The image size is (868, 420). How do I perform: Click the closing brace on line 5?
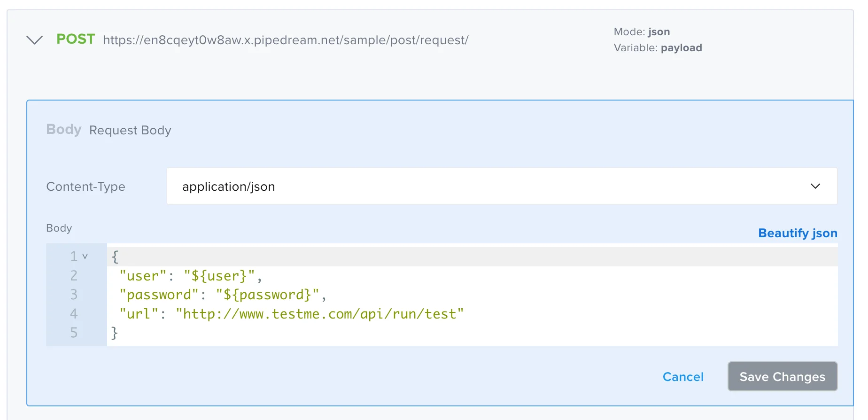[x=115, y=333]
